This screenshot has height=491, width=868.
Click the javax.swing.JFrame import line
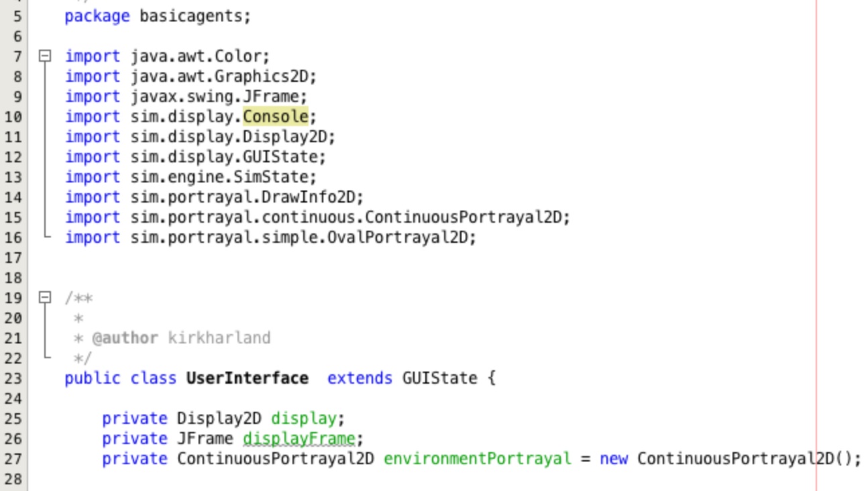coord(186,97)
